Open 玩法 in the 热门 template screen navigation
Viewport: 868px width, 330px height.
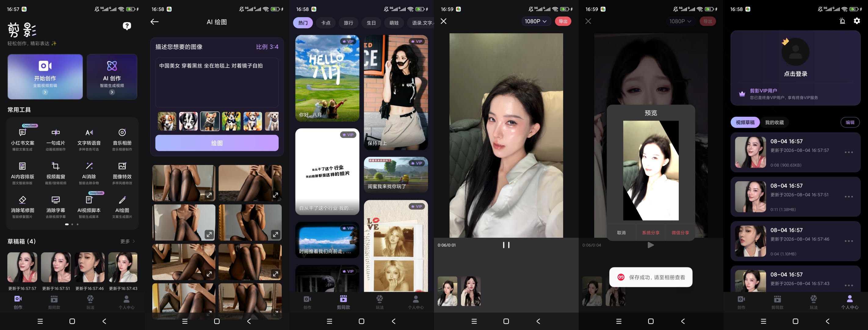tap(380, 302)
